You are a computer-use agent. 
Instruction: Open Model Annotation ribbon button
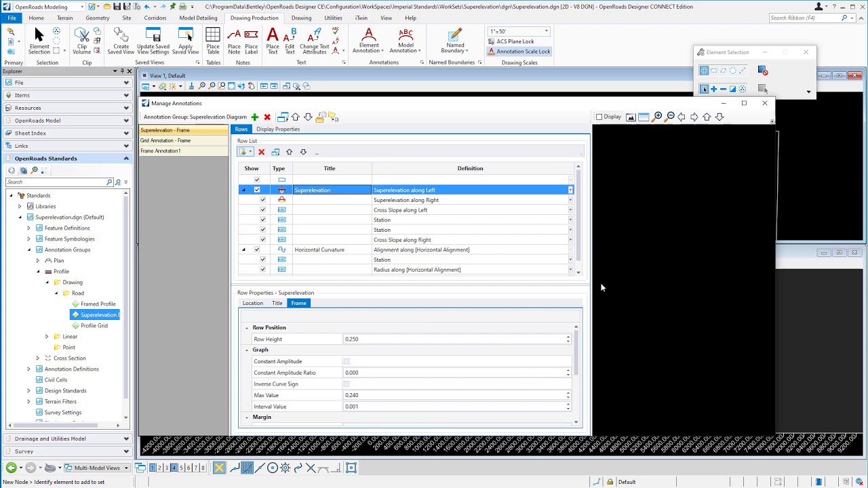pyautogui.click(x=406, y=41)
